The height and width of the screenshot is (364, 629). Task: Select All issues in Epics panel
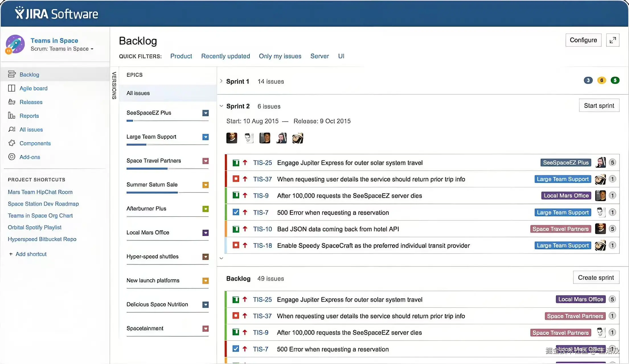point(138,93)
